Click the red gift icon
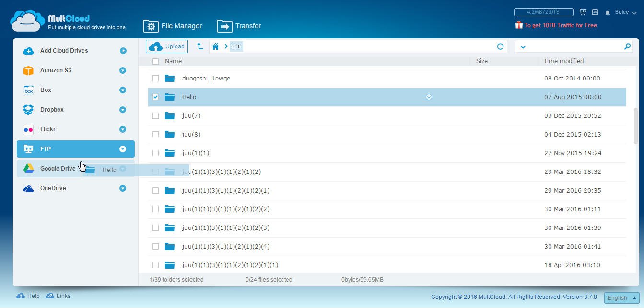Image resolution: width=644 pixels, height=308 pixels. click(x=518, y=25)
